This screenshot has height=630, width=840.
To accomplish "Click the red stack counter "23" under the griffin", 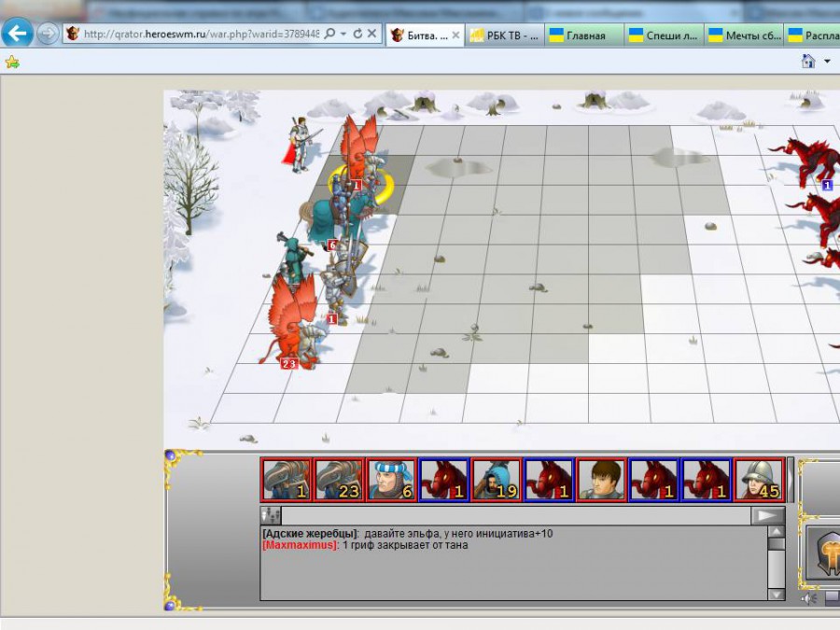I will (288, 364).
